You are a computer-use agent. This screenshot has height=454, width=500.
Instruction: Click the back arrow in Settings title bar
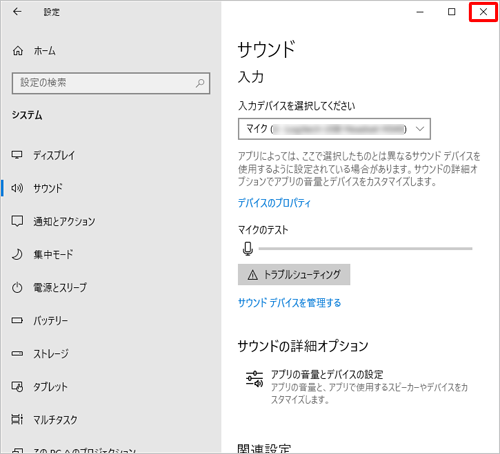(x=17, y=12)
